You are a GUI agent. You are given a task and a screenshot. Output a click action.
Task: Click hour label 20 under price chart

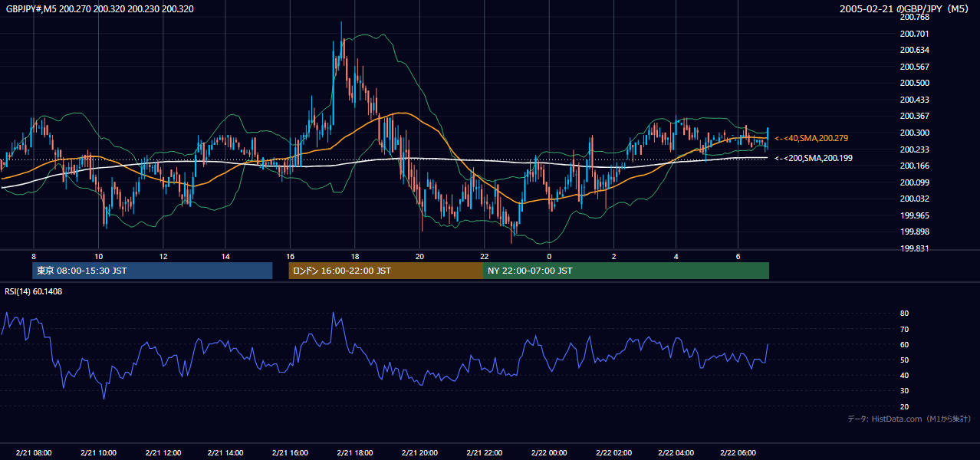(x=419, y=256)
